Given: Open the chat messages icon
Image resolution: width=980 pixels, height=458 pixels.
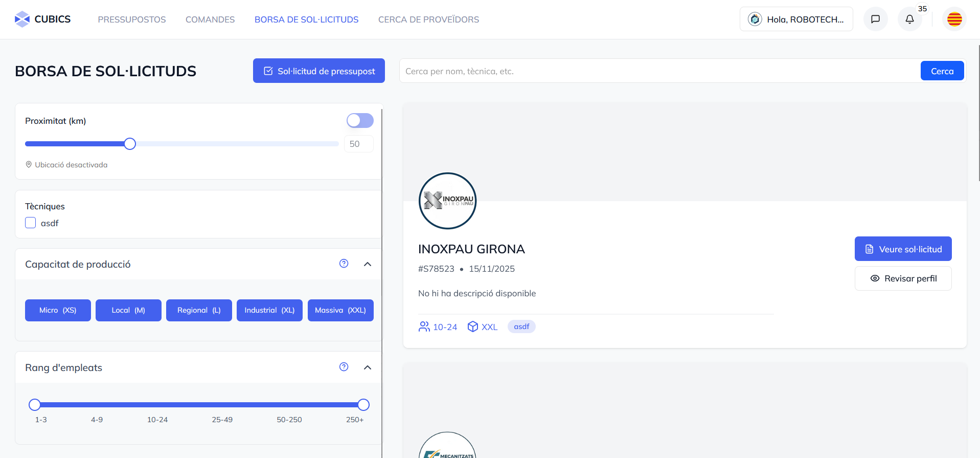Looking at the screenshot, I should [x=875, y=19].
